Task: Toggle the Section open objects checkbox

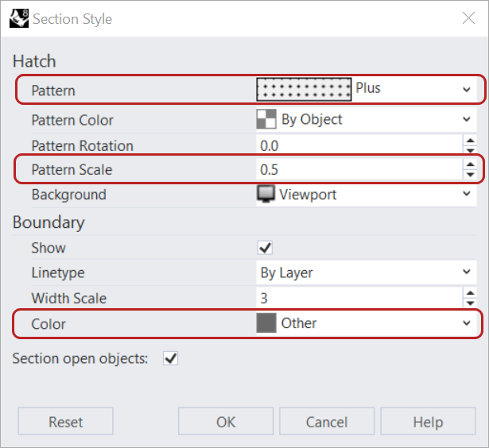Action: click(170, 358)
